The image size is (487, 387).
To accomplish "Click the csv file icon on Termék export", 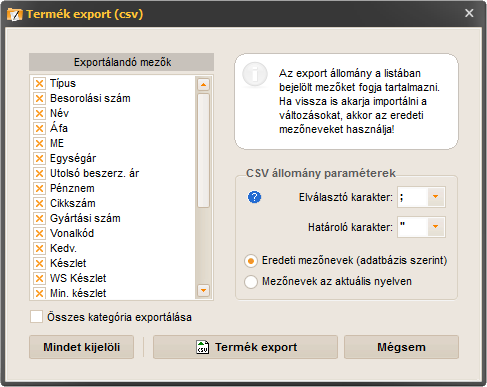I will 203,347.
